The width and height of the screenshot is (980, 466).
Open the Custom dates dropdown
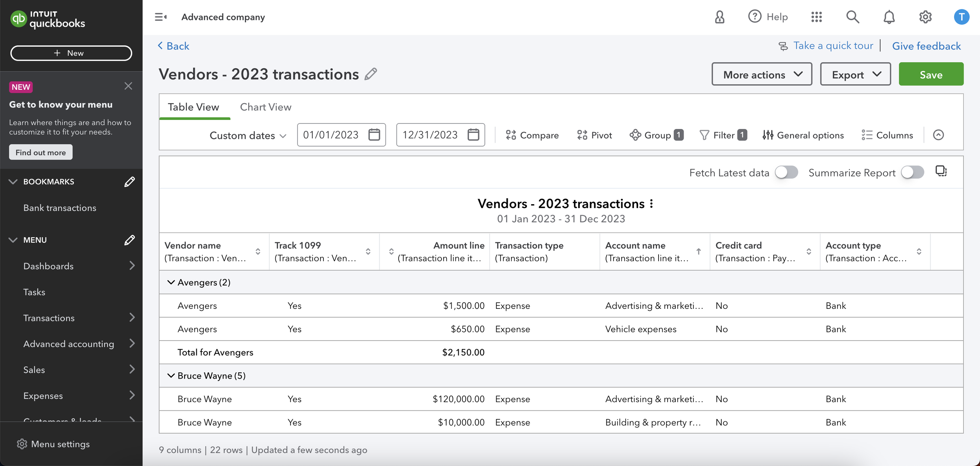point(248,136)
